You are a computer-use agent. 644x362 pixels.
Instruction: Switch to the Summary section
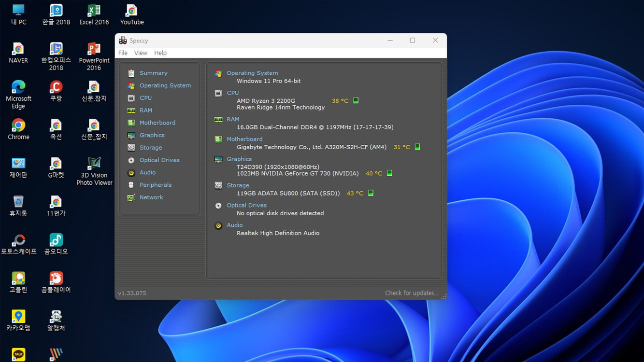154,73
